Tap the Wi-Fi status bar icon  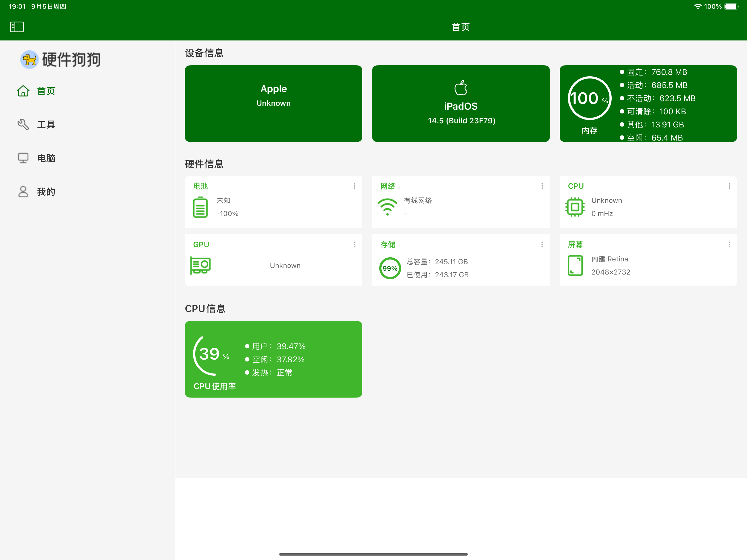click(x=698, y=6)
